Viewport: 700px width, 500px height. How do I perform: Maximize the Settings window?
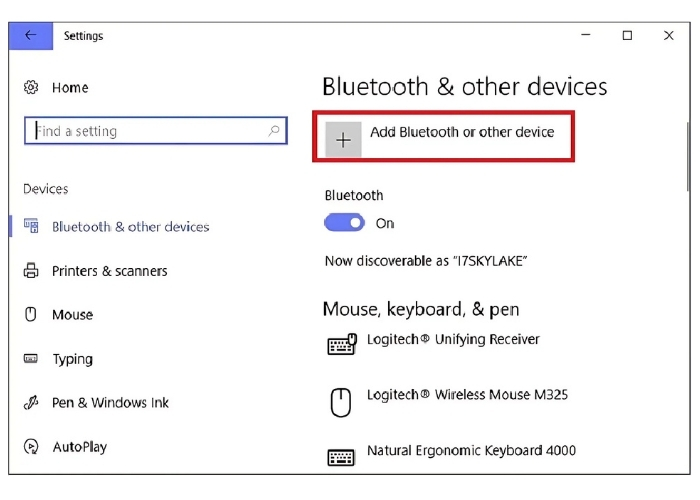click(627, 35)
